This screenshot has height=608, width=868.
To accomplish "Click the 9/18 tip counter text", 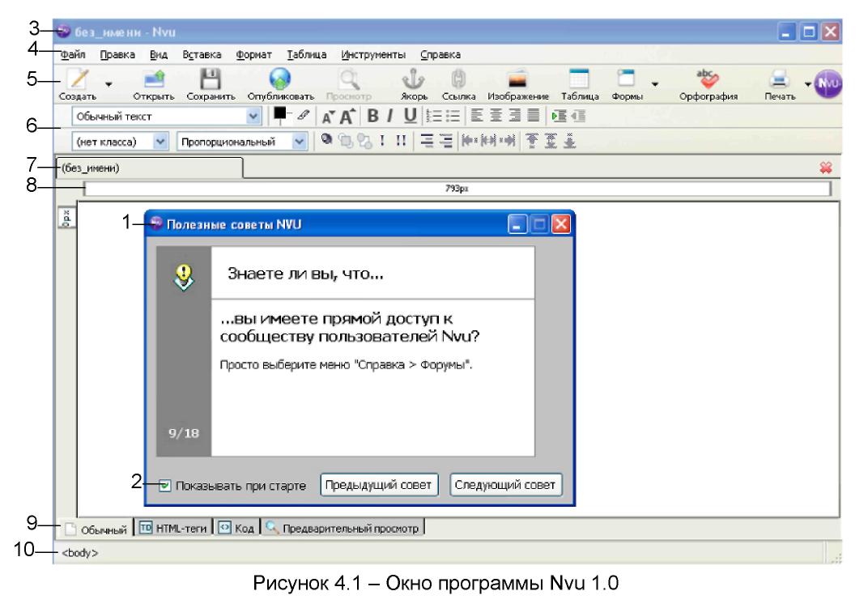I will pyautogui.click(x=184, y=433).
